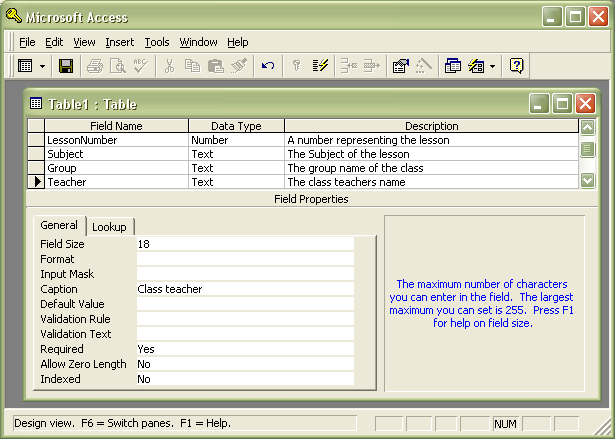This screenshot has width=615, height=439.
Task: Click the empty Format property box
Action: [245, 259]
